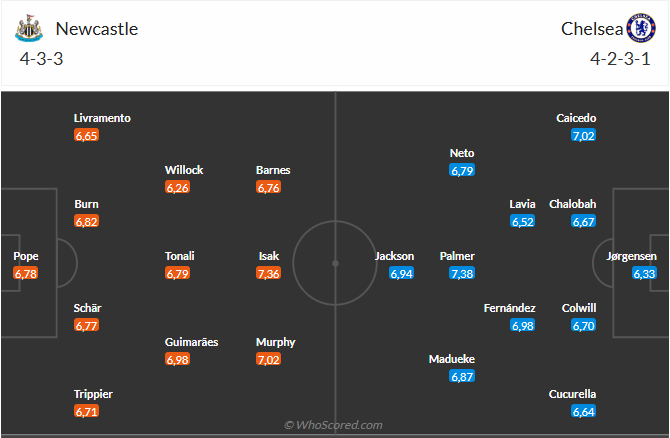Select Jørgensen in Chelsea's goal
This screenshot has width=670, height=438.
pyautogui.click(x=632, y=256)
